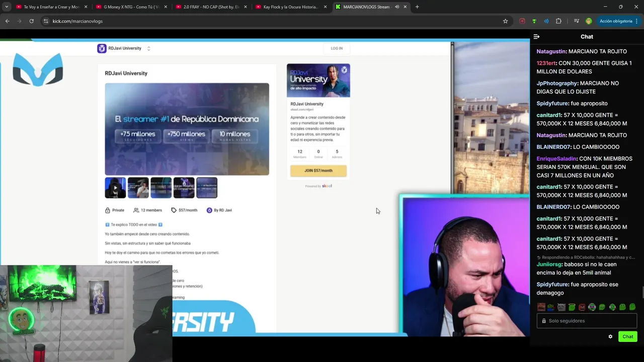Open RDJavi University switcher chevron in stream
644x362 pixels.
coord(148,48)
